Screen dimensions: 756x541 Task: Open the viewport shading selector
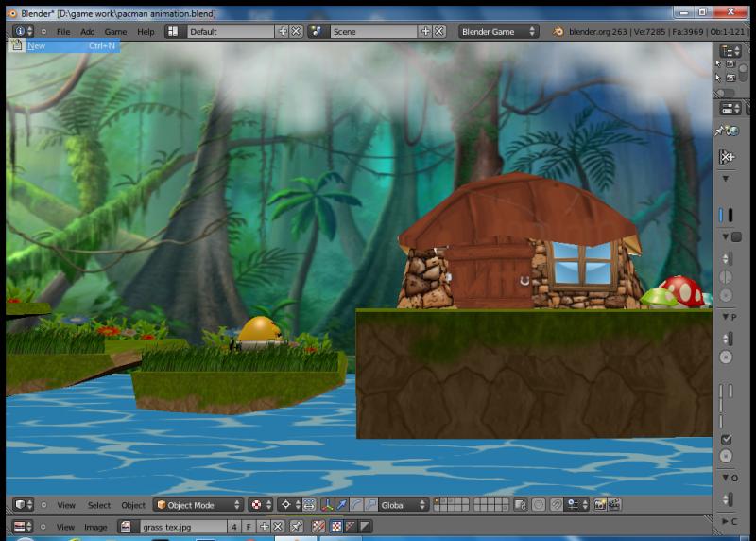(262, 505)
